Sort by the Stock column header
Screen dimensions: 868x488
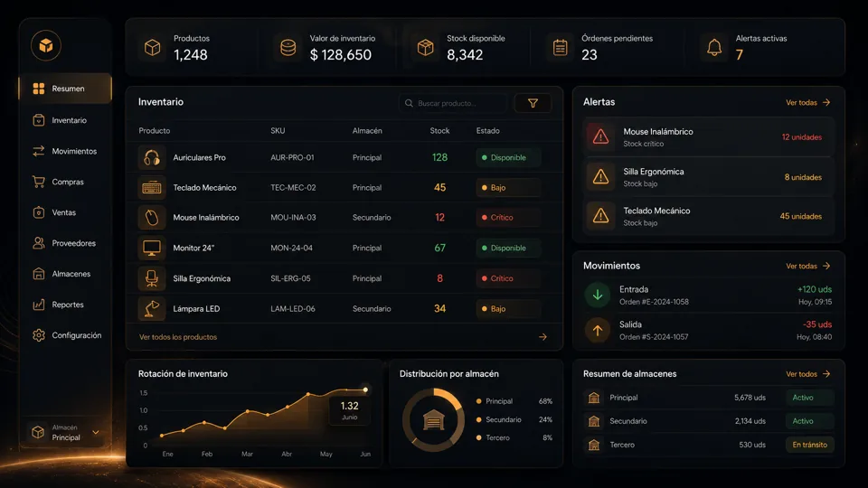point(439,131)
